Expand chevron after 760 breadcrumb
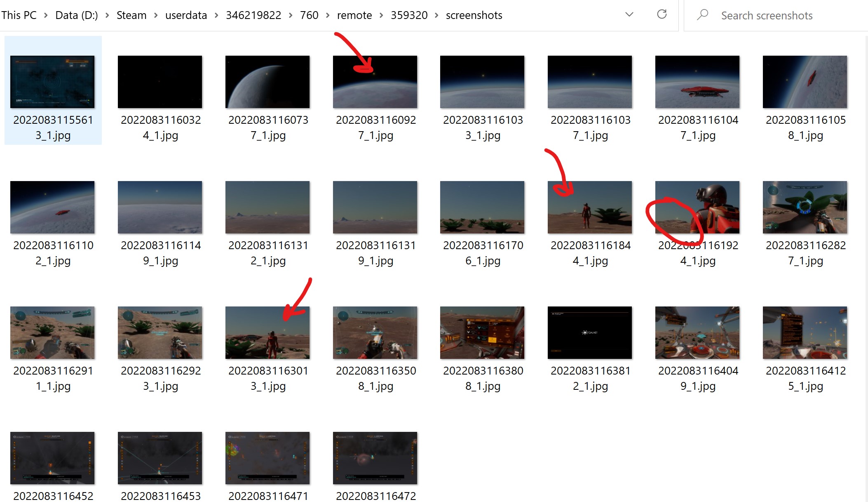 point(328,15)
